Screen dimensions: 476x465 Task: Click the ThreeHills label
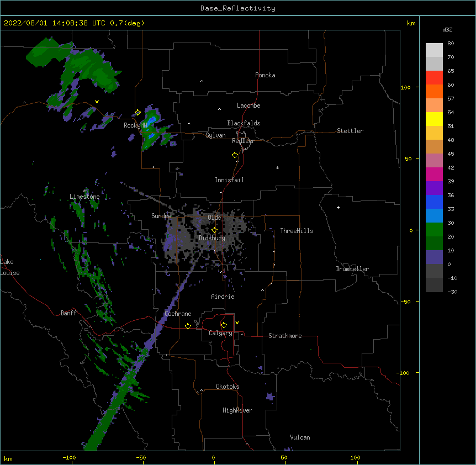point(297,231)
